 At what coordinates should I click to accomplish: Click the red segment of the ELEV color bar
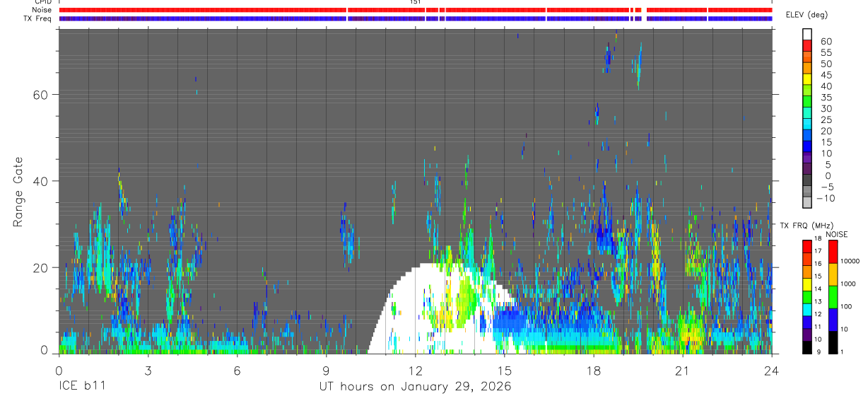pyautogui.click(x=808, y=45)
